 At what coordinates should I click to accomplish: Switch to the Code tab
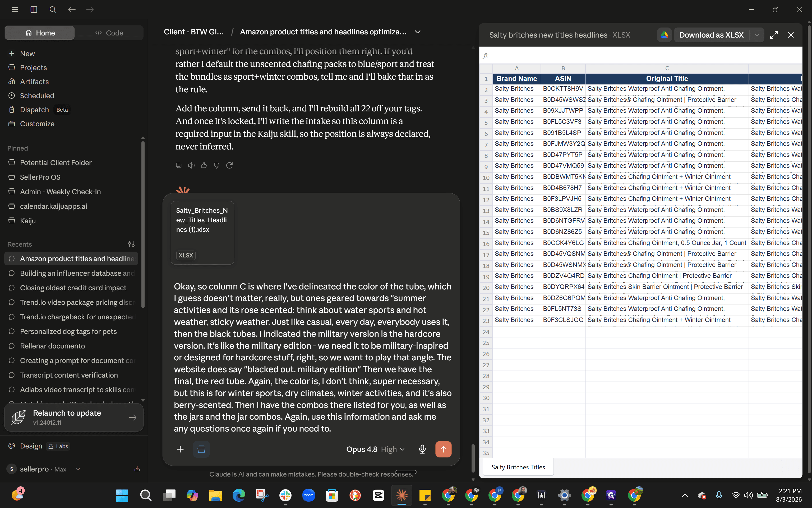(109, 33)
